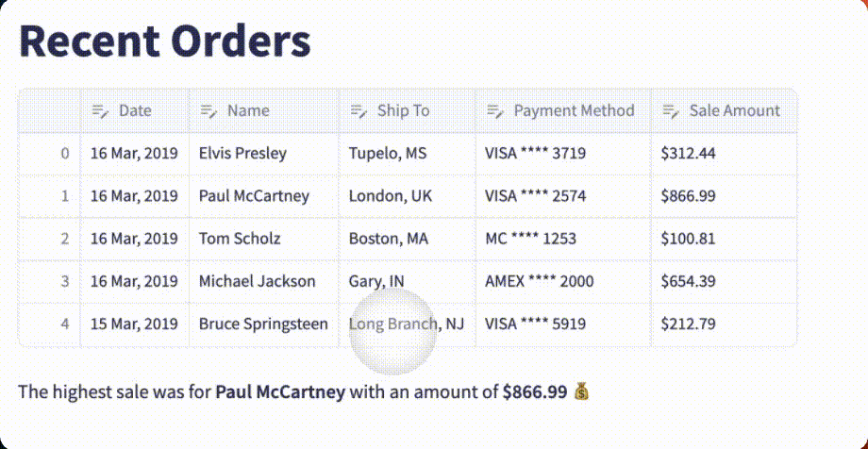Click the edit icon beside Sale Amount header
This screenshot has height=449, width=868.
[671, 110]
